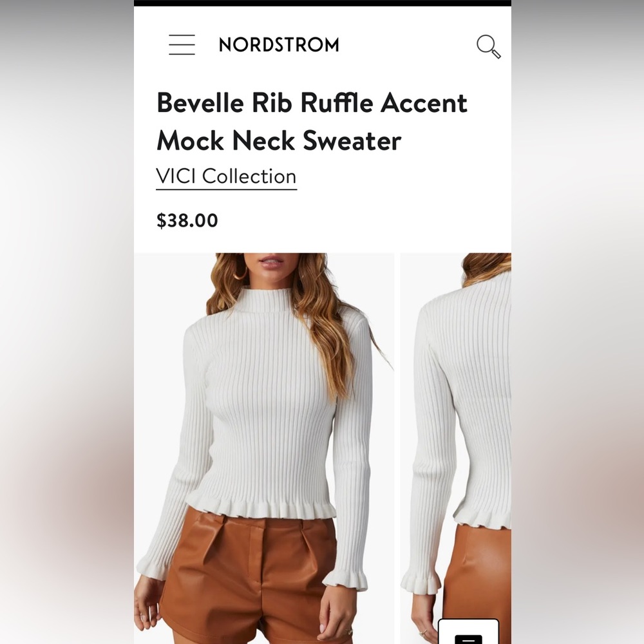Image resolution: width=644 pixels, height=644 pixels.
Task: Expand the site menu from the header
Action: point(182,45)
